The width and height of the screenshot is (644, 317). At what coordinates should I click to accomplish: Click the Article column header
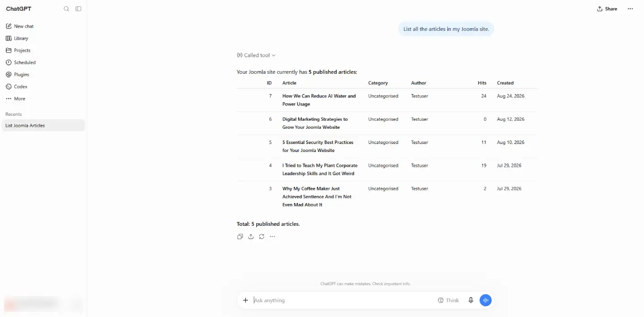(289, 83)
